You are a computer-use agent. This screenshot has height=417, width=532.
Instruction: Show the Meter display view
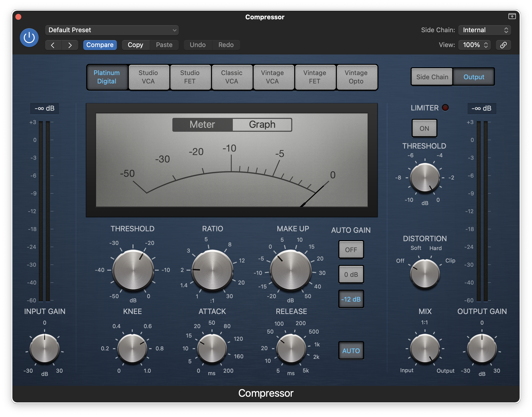tap(202, 125)
